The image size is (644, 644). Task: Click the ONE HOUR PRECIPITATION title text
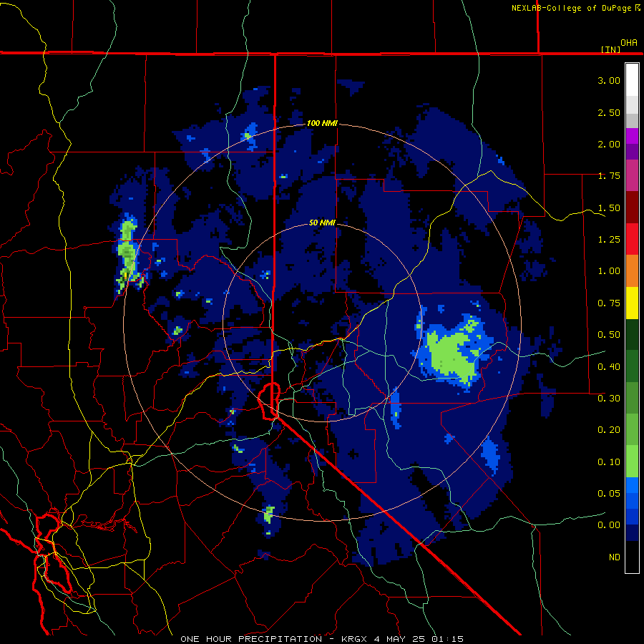pyautogui.click(x=251, y=639)
